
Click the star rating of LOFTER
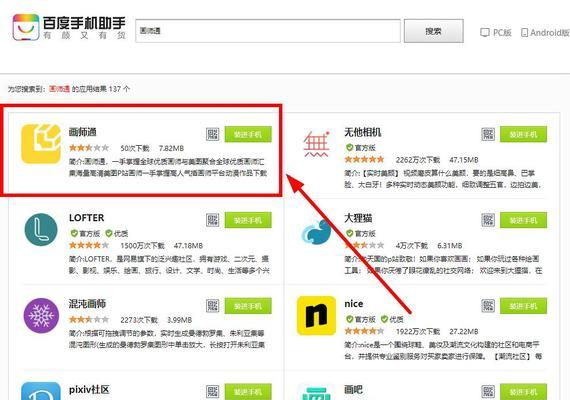point(89,245)
